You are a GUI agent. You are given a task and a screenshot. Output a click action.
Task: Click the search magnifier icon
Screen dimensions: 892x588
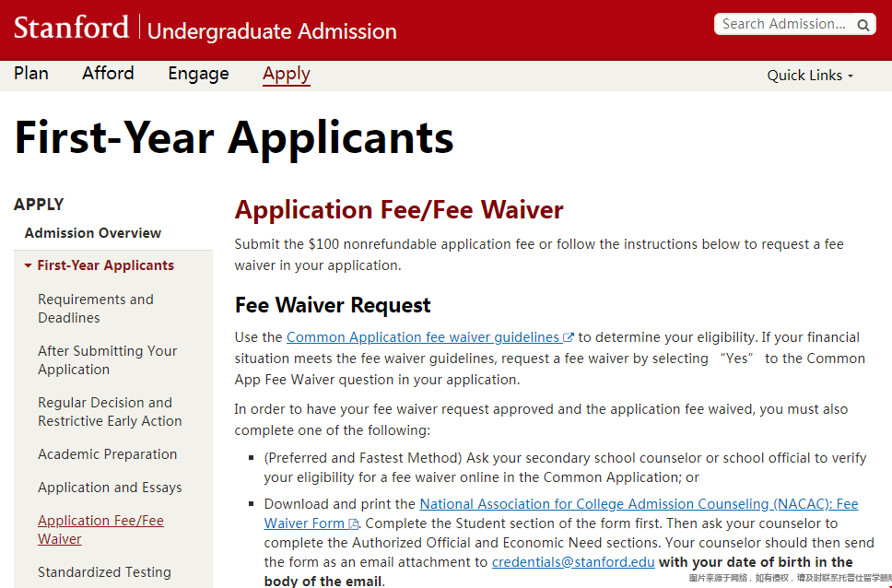pyautogui.click(x=863, y=25)
